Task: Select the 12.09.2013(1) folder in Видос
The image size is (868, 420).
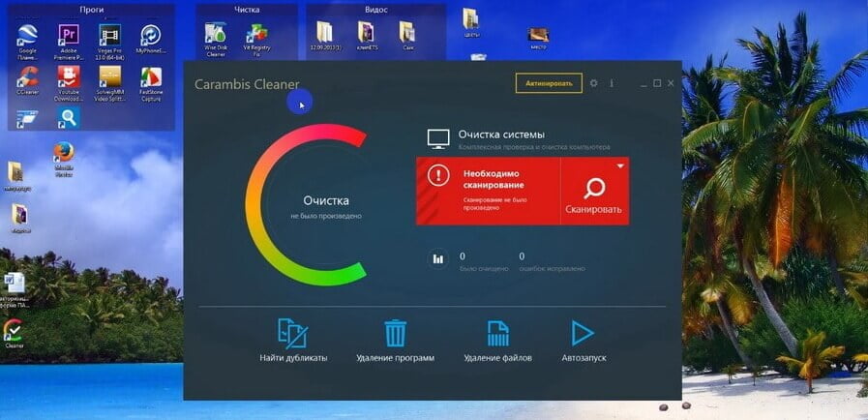Action: (325, 37)
